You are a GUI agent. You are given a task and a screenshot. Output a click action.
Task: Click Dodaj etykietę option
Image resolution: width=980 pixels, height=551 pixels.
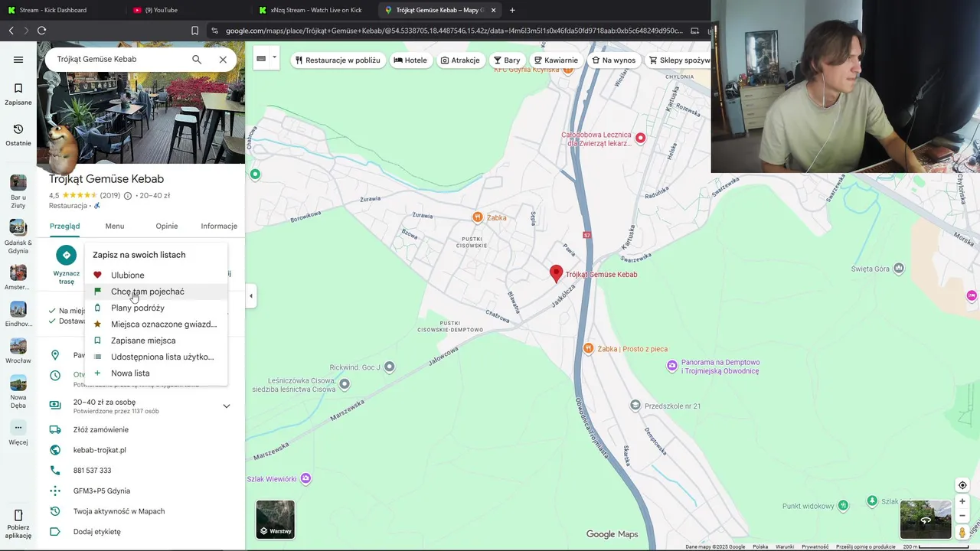point(96,532)
